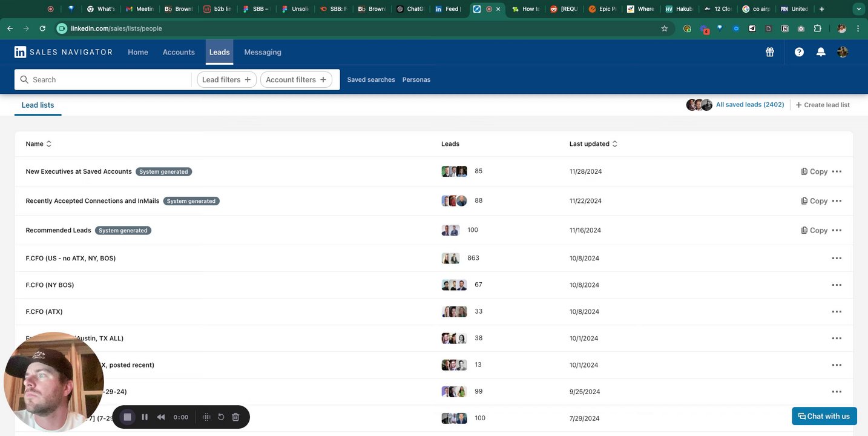Viewport: 868px width, 436px height.
Task: Close the active browser tab
Action: pyautogui.click(x=498, y=9)
